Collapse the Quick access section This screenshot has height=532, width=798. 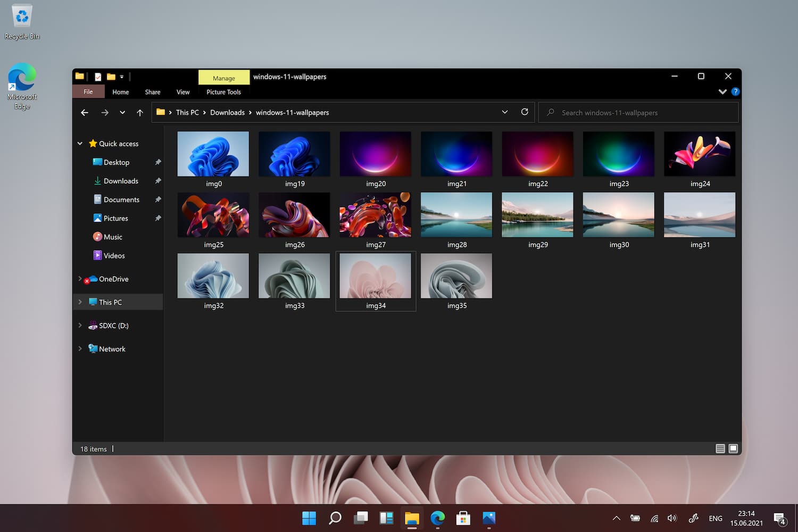point(80,144)
